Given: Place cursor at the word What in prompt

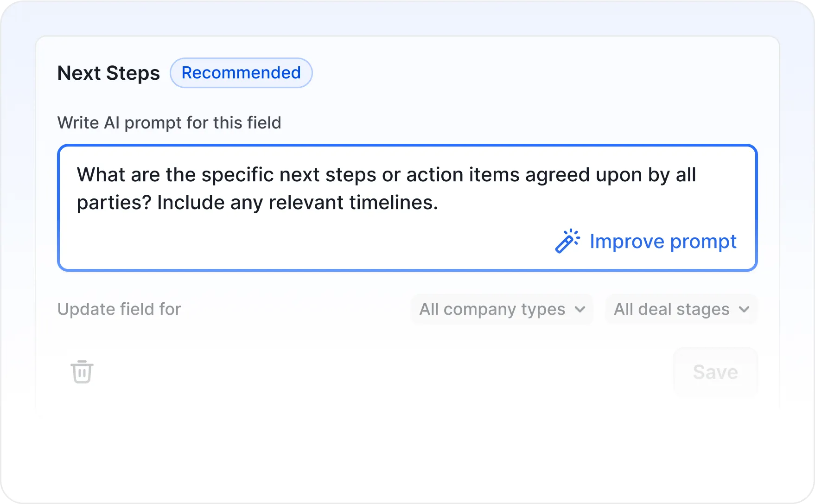Looking at the screenshot, I should tap(101, 175).
